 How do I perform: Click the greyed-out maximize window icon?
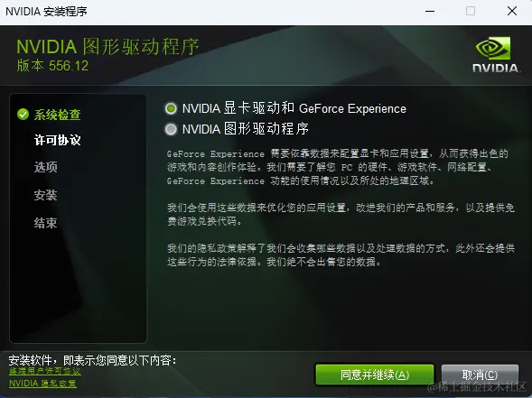[x=471, y=11]
